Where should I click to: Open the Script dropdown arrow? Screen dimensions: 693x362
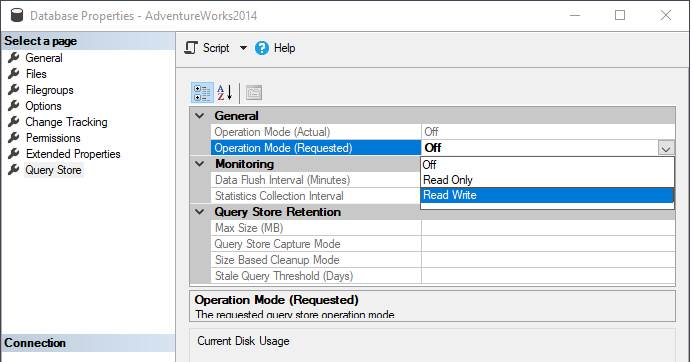click(x=243, y=48)
